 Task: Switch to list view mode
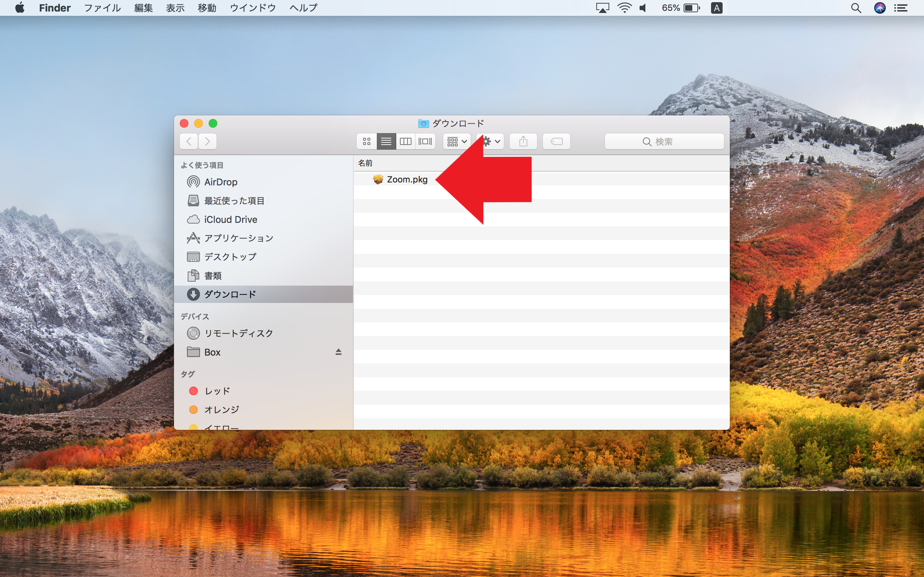point(386,142)
